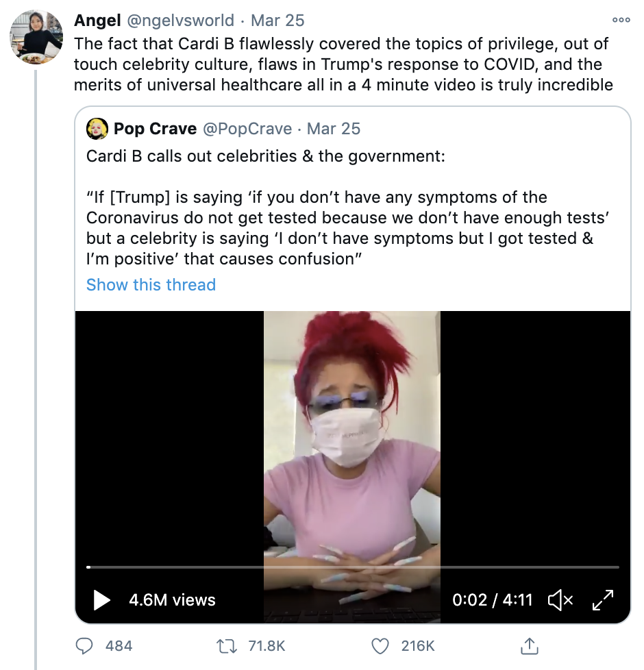Screen dimensions: 644x670
Task: Like the tweet with the heart icon
Action: [380, 646]
